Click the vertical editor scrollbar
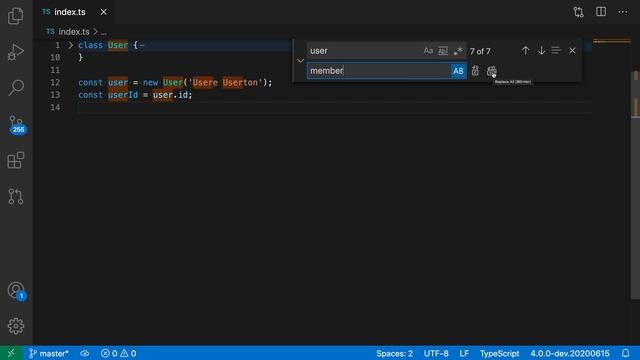The image size is (640, 360). coord(636,184)
